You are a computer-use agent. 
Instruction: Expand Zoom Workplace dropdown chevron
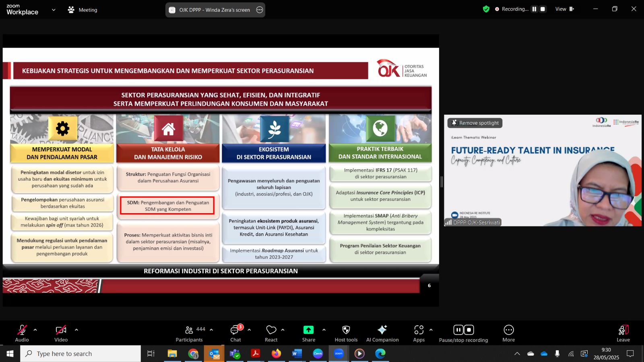(x=54, y=10)
